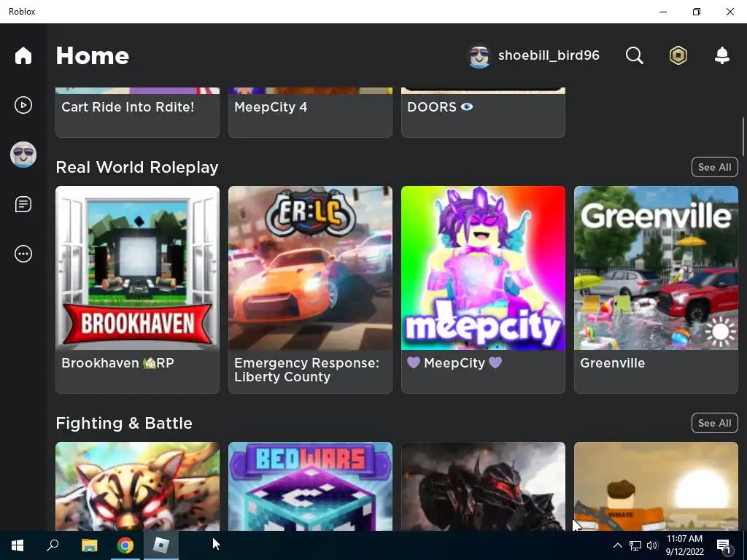Open the More options ellipsis icon
Screen dimensions: 747x560
23,253
